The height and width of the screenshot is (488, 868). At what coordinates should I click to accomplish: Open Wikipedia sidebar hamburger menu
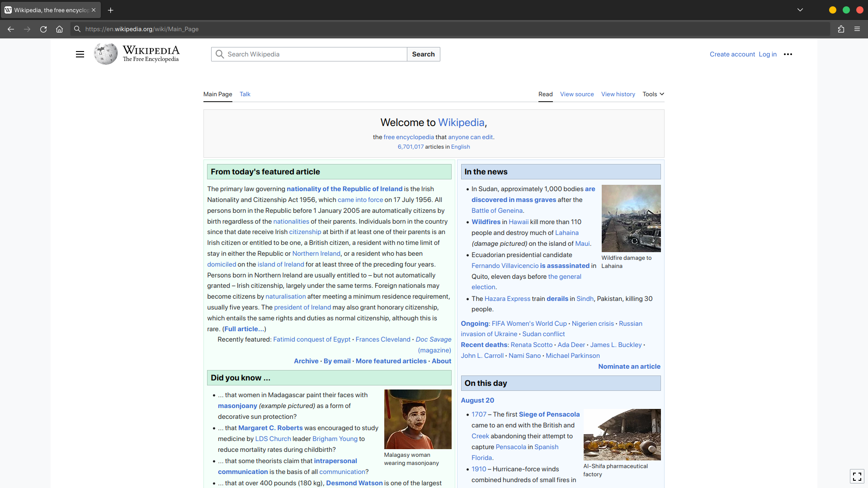coord(80,54)
